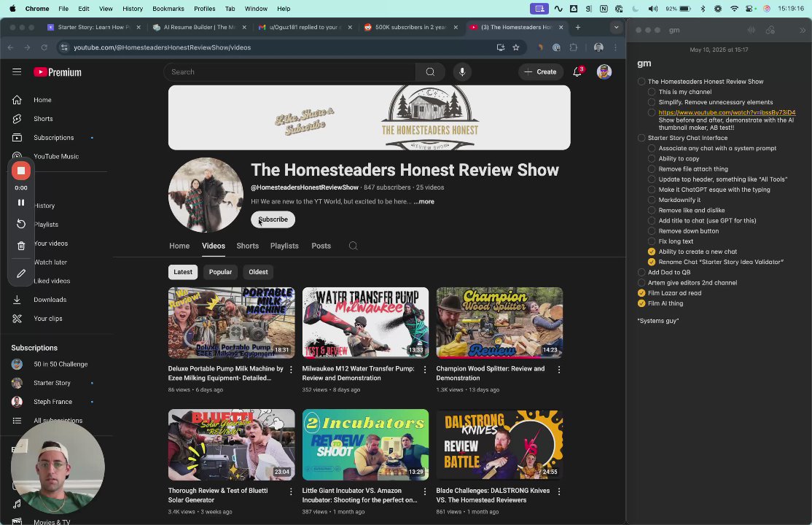Screen dimensions: 812x525
Task: Select Latest videos filter
Action: click(183, 272)
